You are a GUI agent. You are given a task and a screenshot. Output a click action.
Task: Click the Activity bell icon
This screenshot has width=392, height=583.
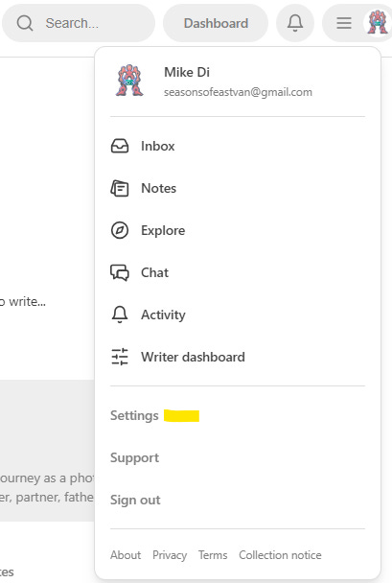[x=120, y=315]
